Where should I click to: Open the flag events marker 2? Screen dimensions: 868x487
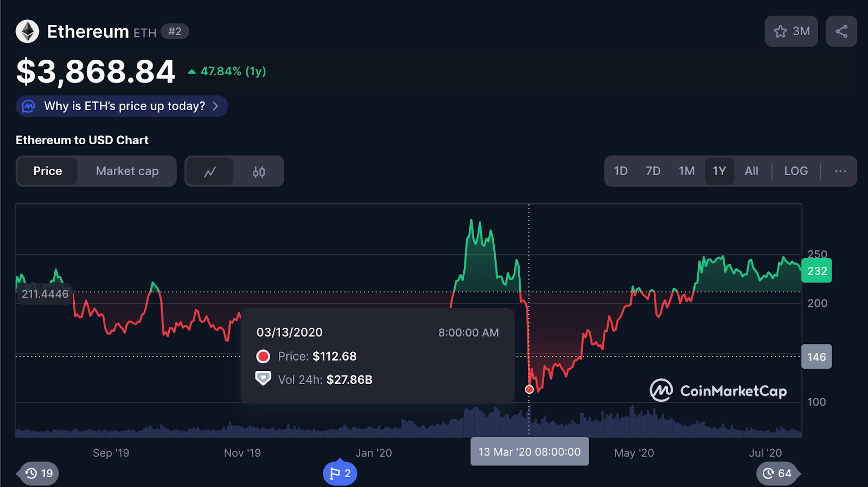click(x=340, y=473)
